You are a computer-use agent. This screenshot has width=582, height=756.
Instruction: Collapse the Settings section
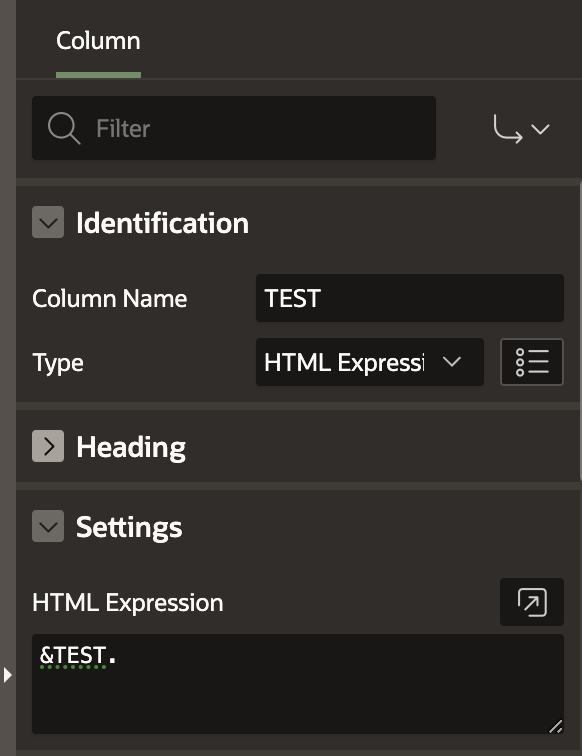coord(48,526)
